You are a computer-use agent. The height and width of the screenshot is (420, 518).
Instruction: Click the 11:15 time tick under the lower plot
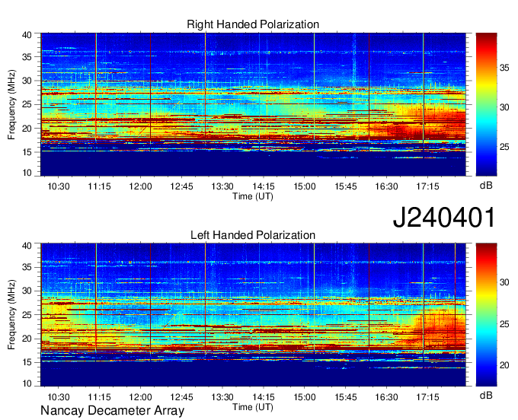tap(100, 397)
